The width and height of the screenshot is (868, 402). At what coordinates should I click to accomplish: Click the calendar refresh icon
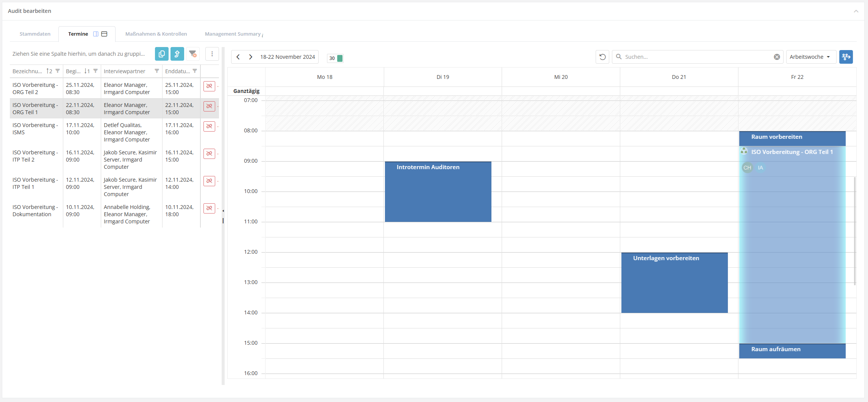click(602, 57)
